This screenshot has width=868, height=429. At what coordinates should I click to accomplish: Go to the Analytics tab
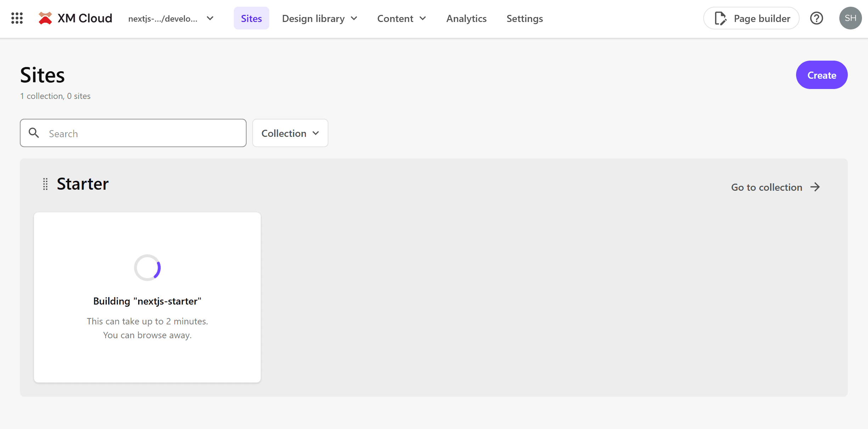click(466, 18)
